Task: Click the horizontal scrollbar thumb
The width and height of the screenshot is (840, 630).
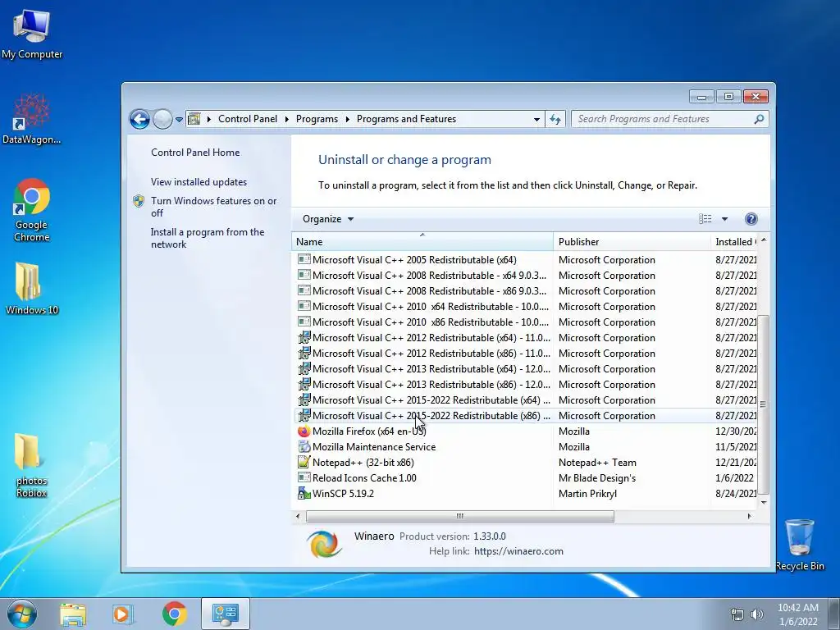Action: pyautogui.click(x=459, y=517)
